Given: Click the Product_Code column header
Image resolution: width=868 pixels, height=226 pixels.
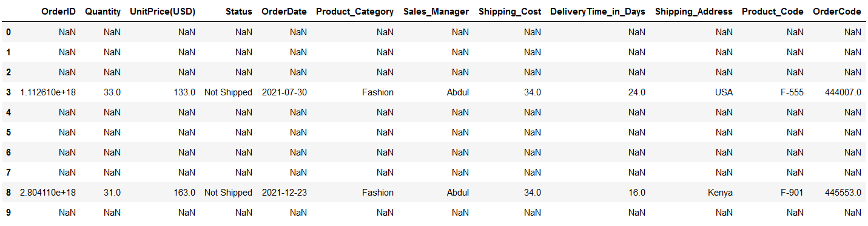Looking at the screenshot, I should click(773, 12).
